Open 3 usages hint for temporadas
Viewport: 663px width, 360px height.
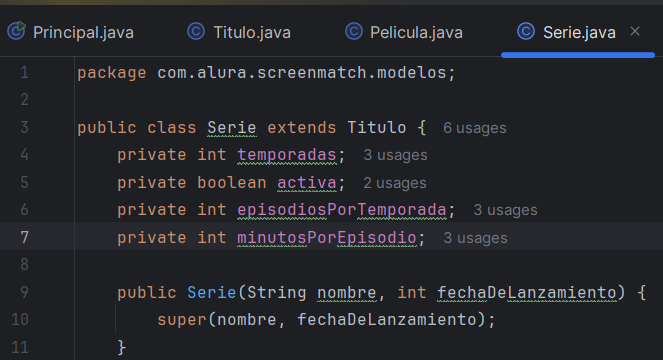pos(395,155)
